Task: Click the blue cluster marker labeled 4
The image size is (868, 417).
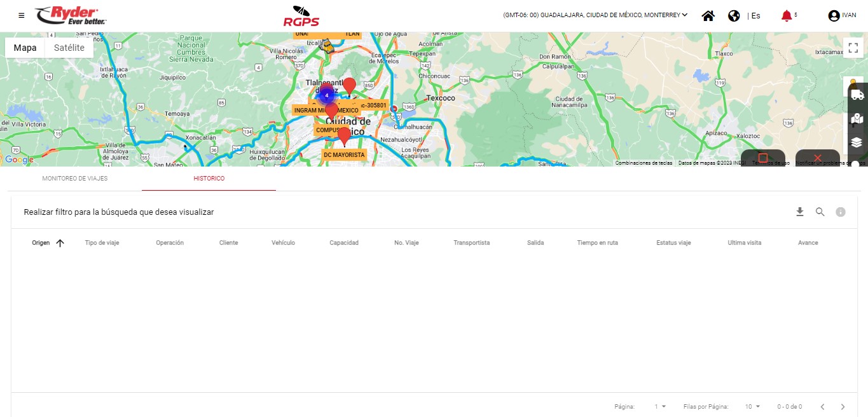Action: point(326,95)
